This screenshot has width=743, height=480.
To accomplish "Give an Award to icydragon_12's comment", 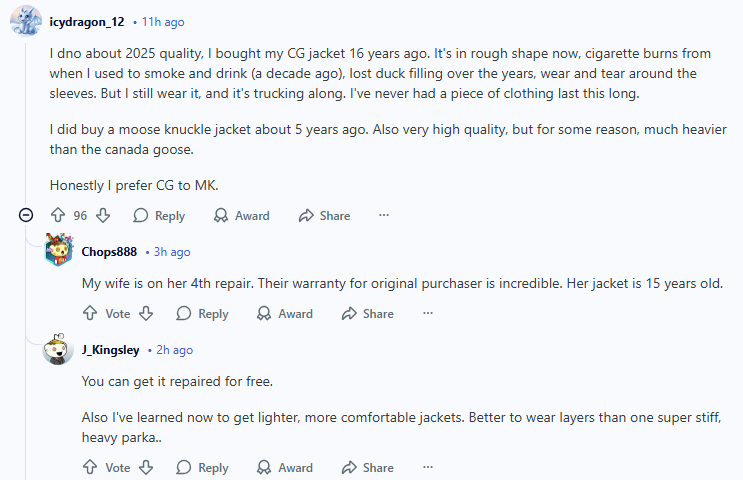I will pyautogui.click(x=242, y=216).
